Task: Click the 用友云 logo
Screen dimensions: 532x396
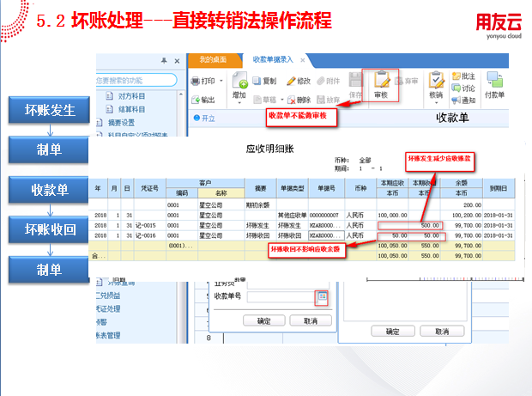Action: pyautogui.click(x=499, y=26)
